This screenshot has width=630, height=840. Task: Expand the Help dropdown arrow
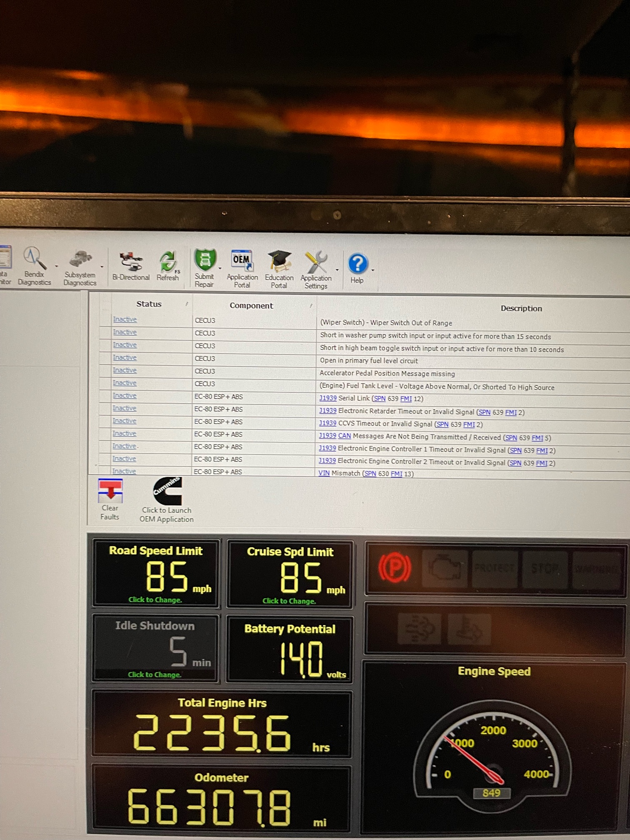(x=373, y=270)
